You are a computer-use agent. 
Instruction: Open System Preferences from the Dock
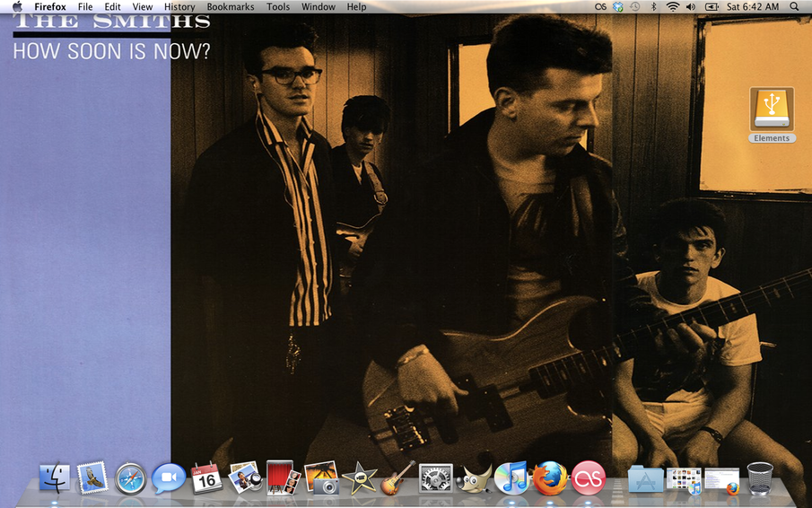(435, 478)
